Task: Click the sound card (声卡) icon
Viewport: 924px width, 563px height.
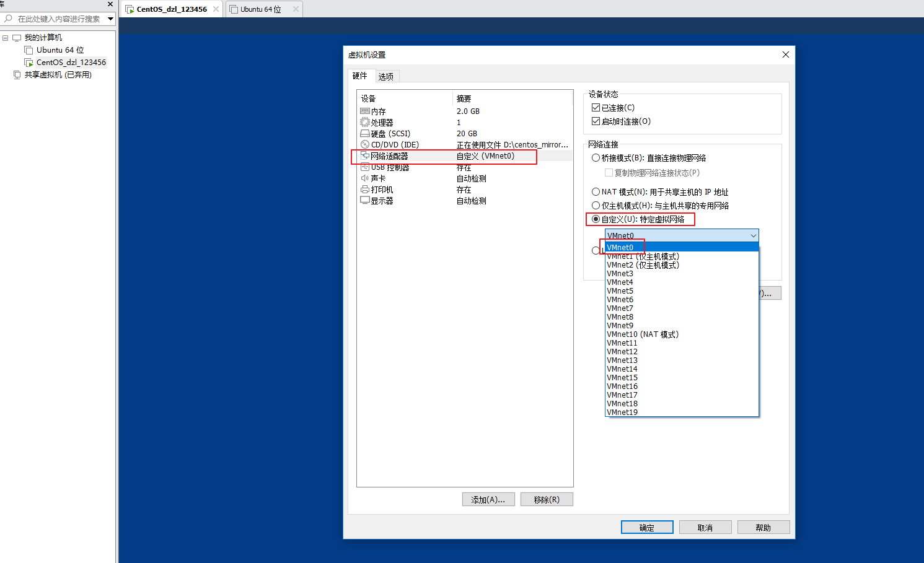Action: tap(365, 178)
